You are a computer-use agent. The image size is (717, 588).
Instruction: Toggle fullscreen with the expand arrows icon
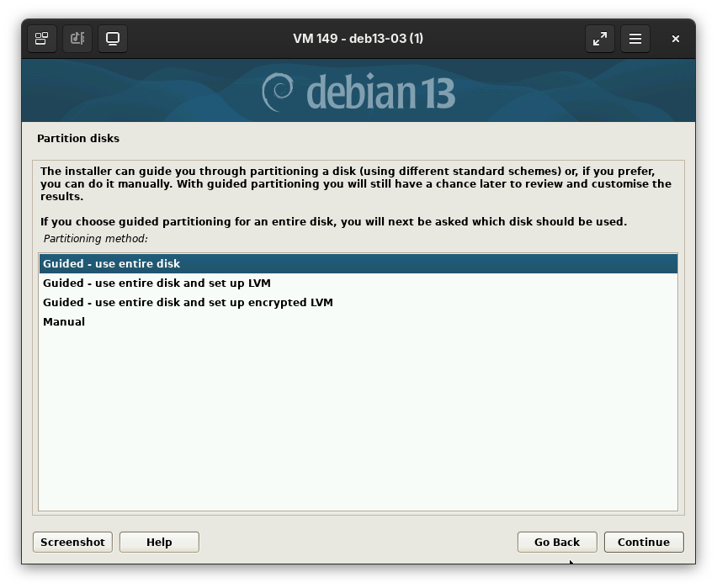click(600, 39)
